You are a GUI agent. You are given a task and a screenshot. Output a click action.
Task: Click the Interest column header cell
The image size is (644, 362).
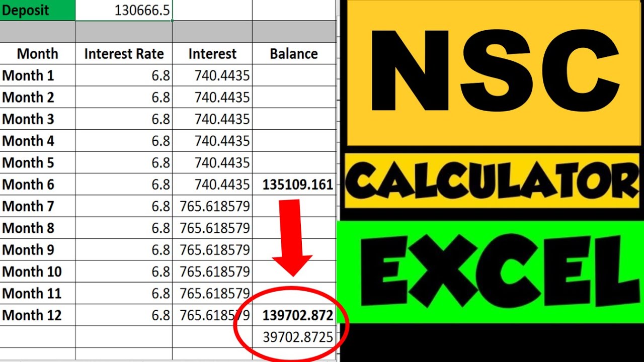click(212, 54)
